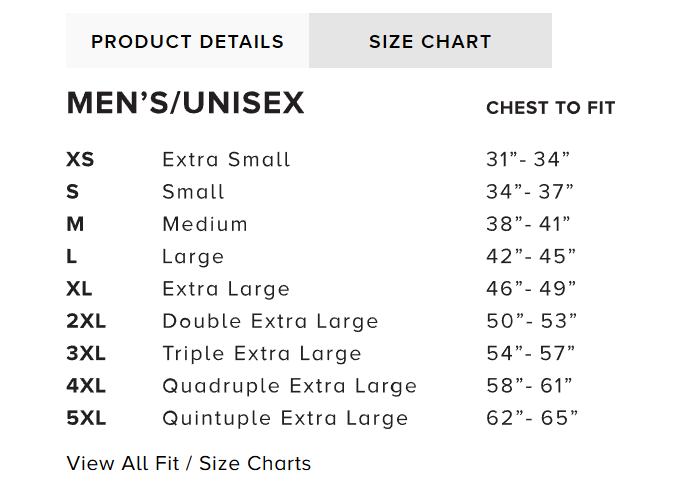Click the Quadruple Extra Large size name
The image size is (691, 501).
pos(289,386)
